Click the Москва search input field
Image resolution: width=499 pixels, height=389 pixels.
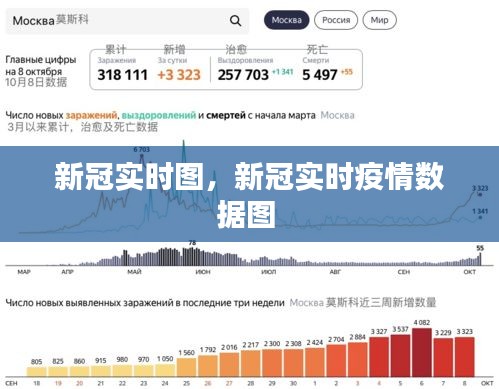(x=127, y=21)
